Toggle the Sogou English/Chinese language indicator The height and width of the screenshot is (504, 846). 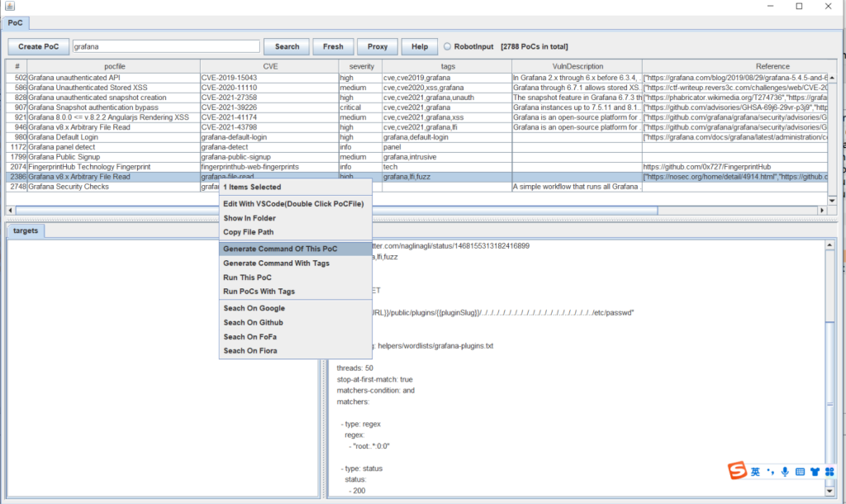[x=755, y=472]
